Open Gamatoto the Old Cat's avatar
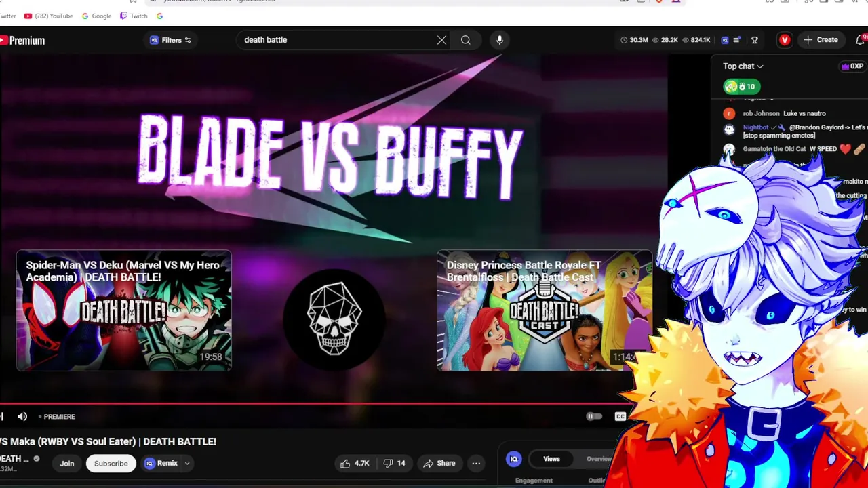The width and height of the screenshot is (868, 488). tap(729, 150)
